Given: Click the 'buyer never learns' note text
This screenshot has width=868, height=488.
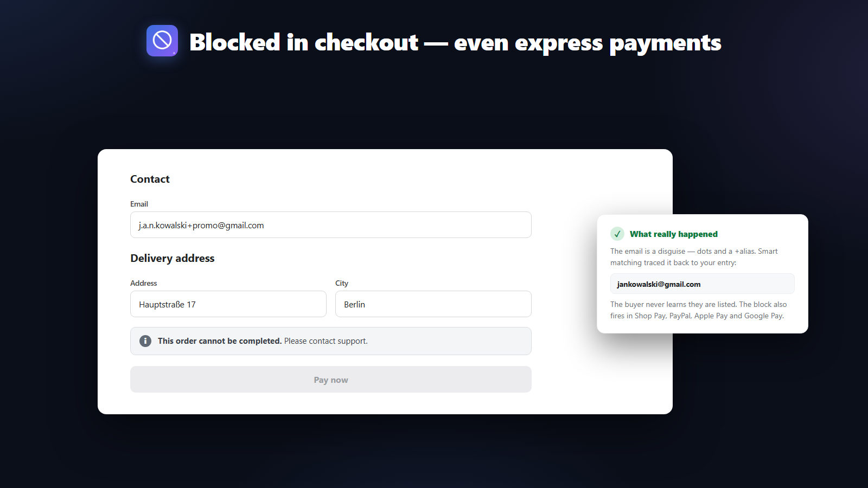Looking at the screenshot, I should point(699,310).
